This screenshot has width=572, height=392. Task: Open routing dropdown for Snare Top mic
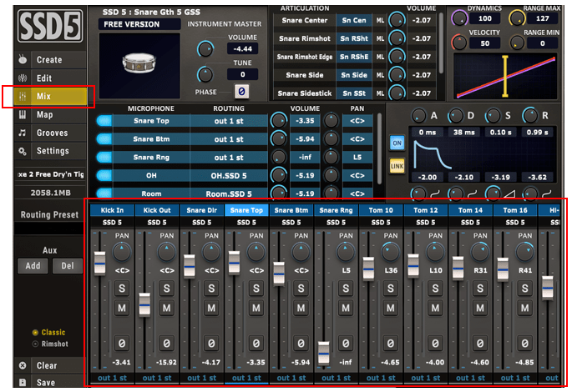coord(229,121)
